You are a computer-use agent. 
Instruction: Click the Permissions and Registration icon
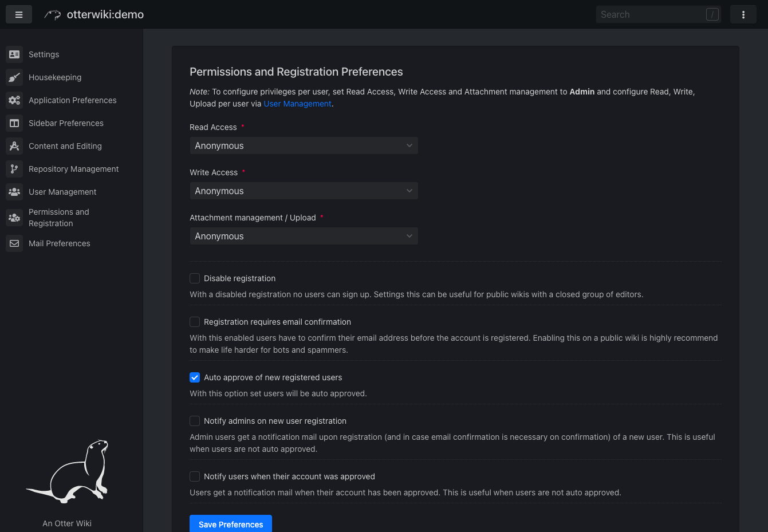[x=14, y=218]
